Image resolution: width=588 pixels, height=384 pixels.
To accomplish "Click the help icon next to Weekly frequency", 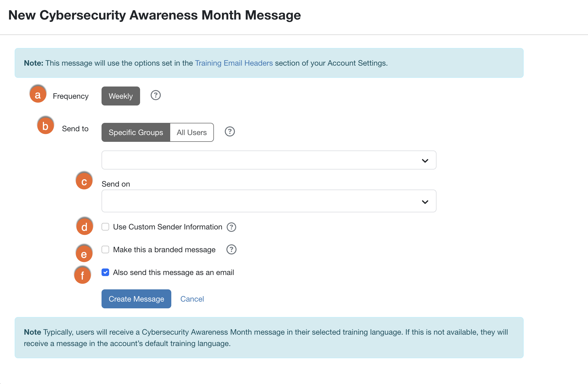I will pyautogui.click(x=155, y=95).
